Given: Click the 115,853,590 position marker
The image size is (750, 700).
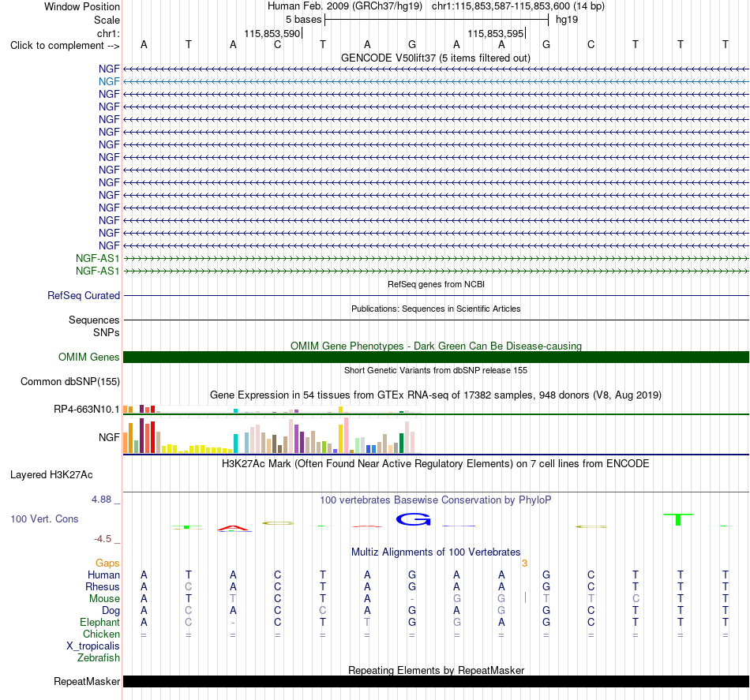Looking at the screenshot, I should [272, 33].
